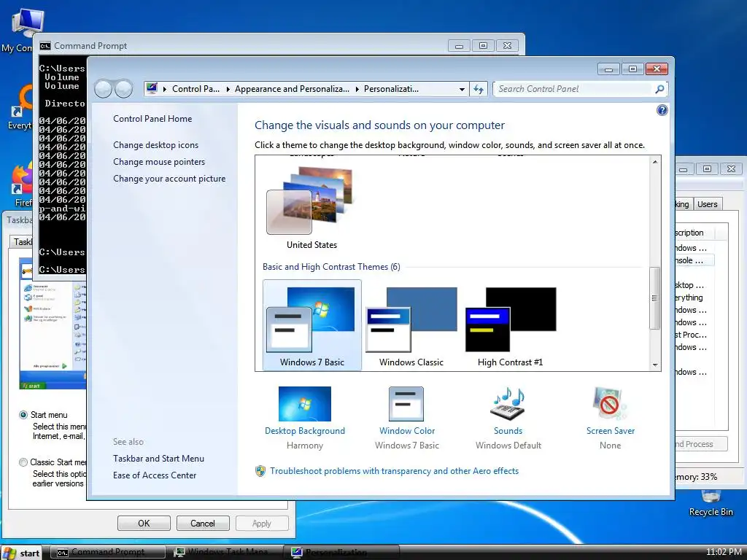Viewport: 747px width, 560px height.
Task: Click the 'Basic and High Contrast Themes (6)' heading
Action: (331, 267)
